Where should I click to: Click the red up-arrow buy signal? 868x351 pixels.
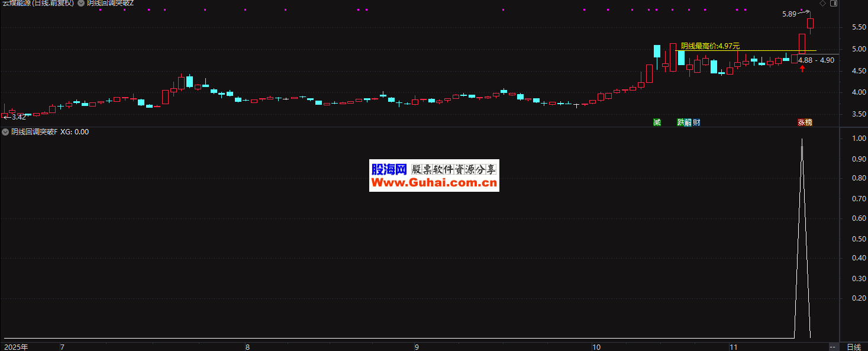point(802,69)
